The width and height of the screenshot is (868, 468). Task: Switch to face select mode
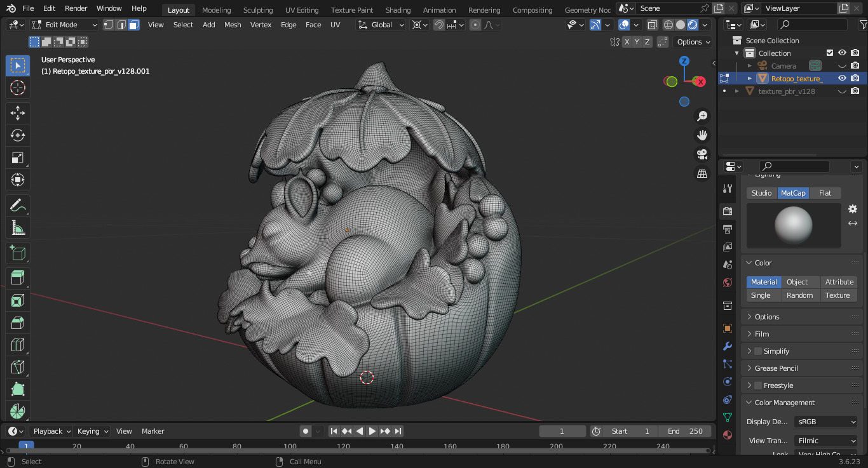[133, 25]
